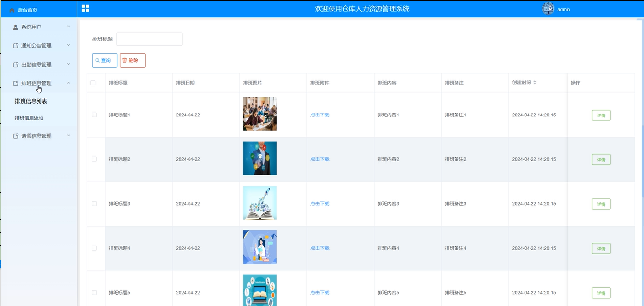The image size is (644, 306).
Task: Check the row checkbox for 排班标题2
Action: [94, 159]
